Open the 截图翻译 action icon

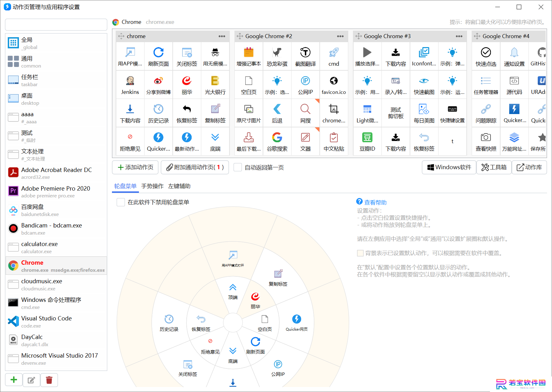(305, 52)
